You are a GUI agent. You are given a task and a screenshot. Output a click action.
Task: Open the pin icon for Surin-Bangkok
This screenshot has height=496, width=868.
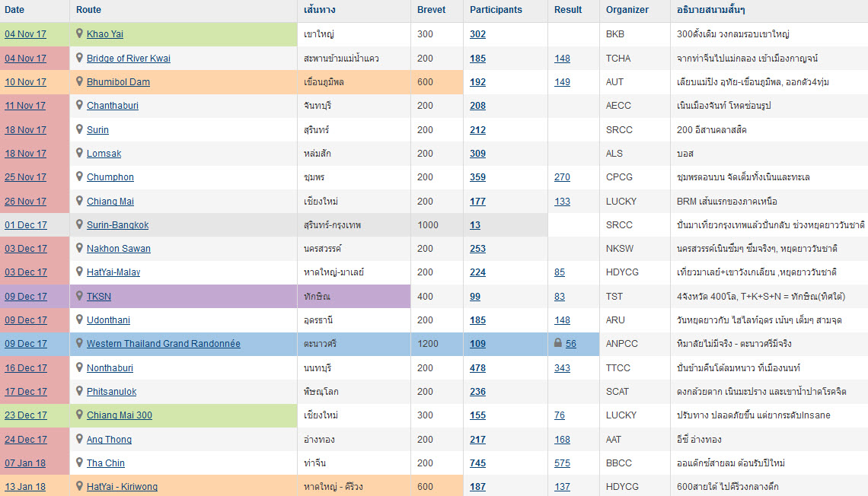(x=79, y=224)
